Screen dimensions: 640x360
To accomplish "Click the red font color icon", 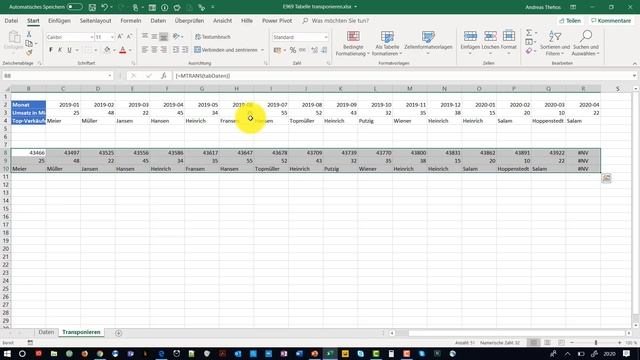I will [122, 50].
